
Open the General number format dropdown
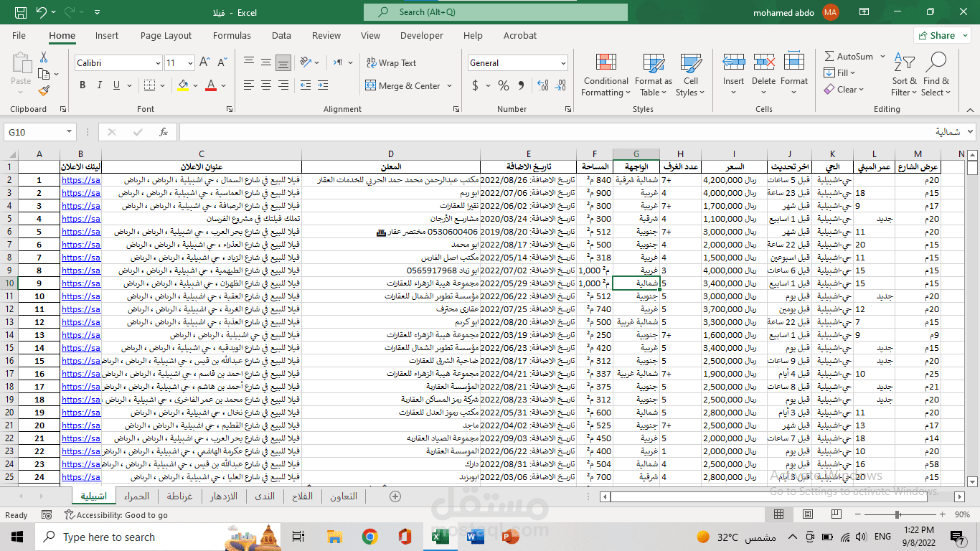pyautogui.click(x=563, y=63)
